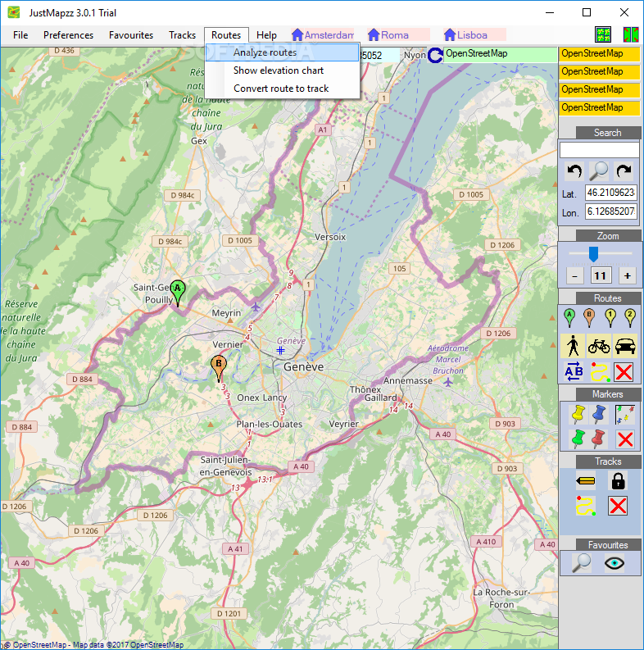Choose car route mode
Viewport: 644px width, 650px height.
pyautogui.click(x=625, y=346)
